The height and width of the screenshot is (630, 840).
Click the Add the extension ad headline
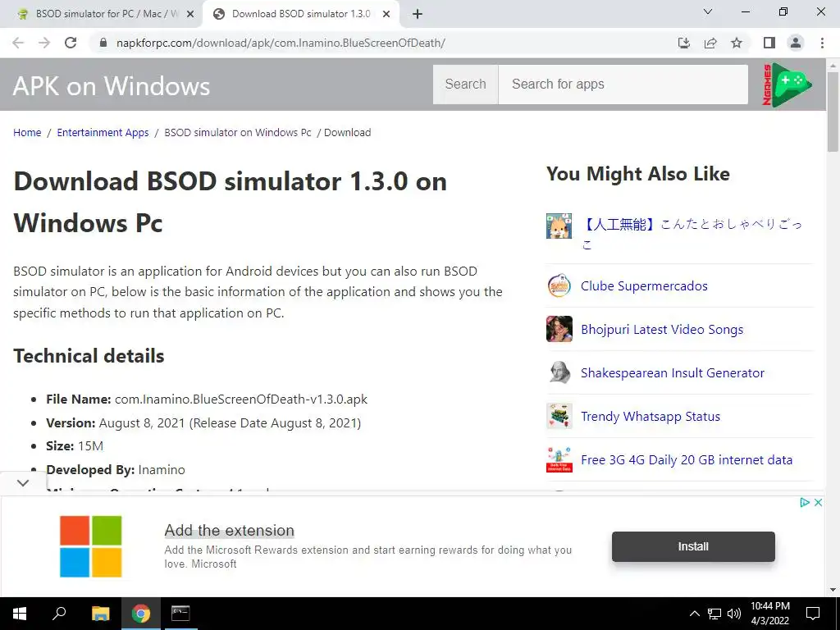230,531
